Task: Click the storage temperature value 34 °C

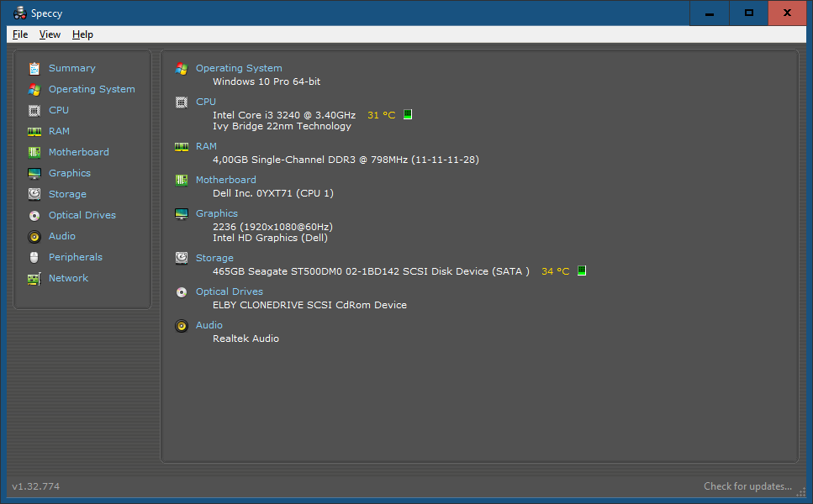Action: pos(555,271)
